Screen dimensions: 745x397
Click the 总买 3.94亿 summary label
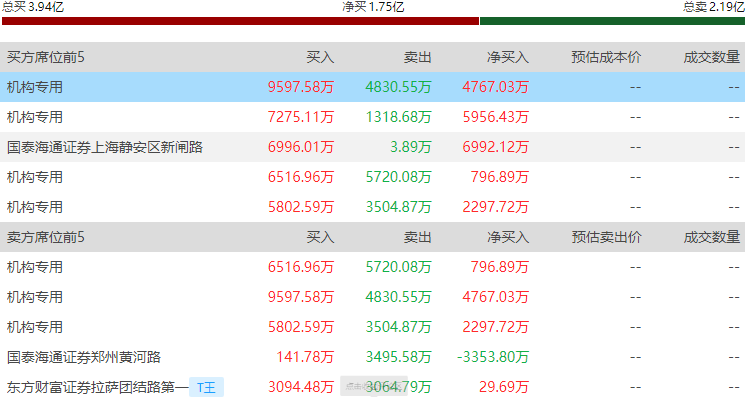click(x=33, y=7)
